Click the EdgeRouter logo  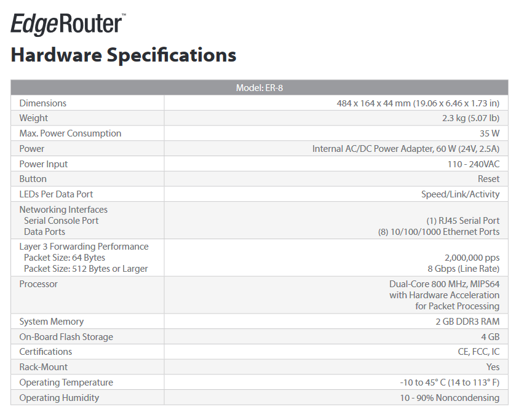point(68,24)
